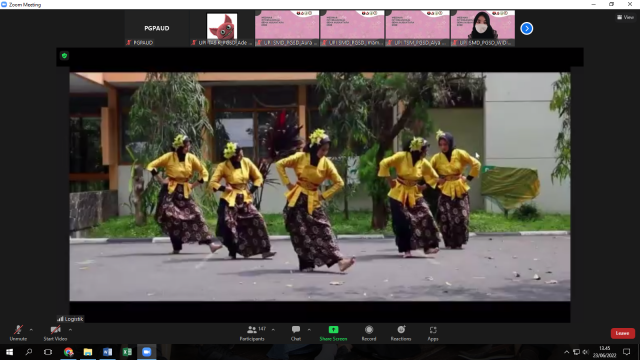Click the Zoom Meeting title bar icon
640x360 pixels.
pos(4,4)
